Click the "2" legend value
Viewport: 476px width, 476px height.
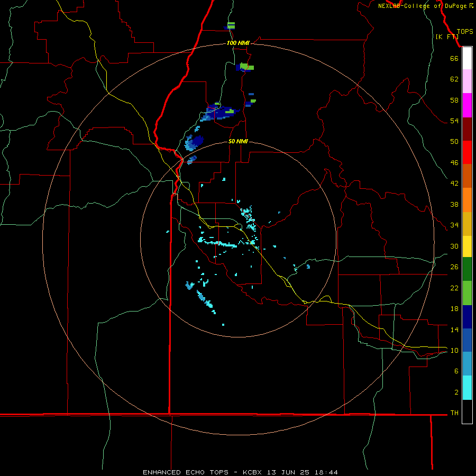pos(456,392)
